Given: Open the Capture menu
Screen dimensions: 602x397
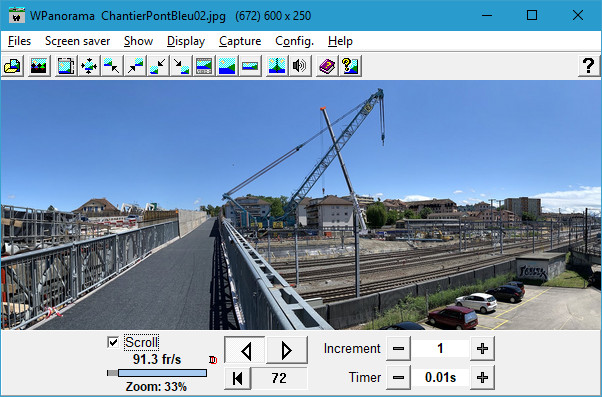Looking at the screenshot, I should [x=240, y=41].
